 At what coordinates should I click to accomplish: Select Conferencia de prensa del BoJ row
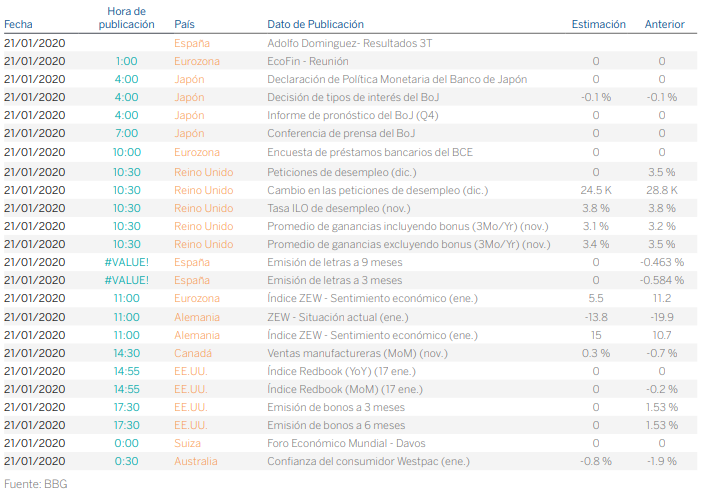pyautogui.click(x=341, y=133)
